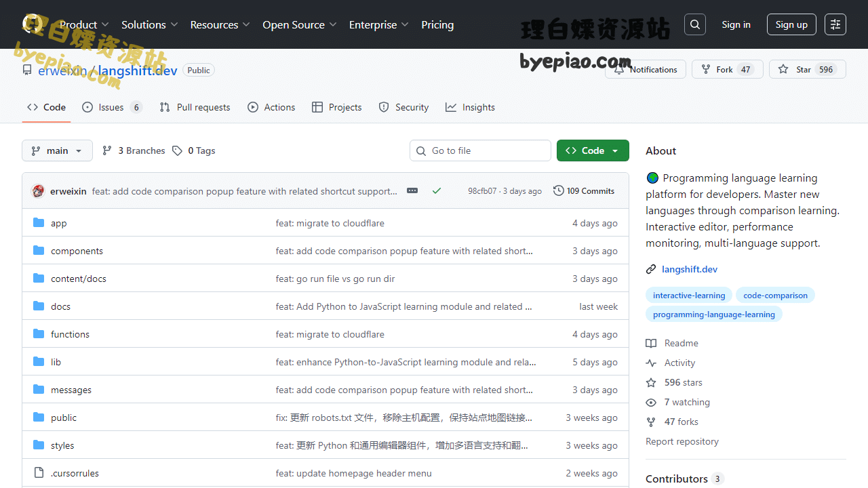The width and height of the screenshot is (868, 488).
Task: Click the branch icon beside 3 Branches
Action: (x=107, y=150)
